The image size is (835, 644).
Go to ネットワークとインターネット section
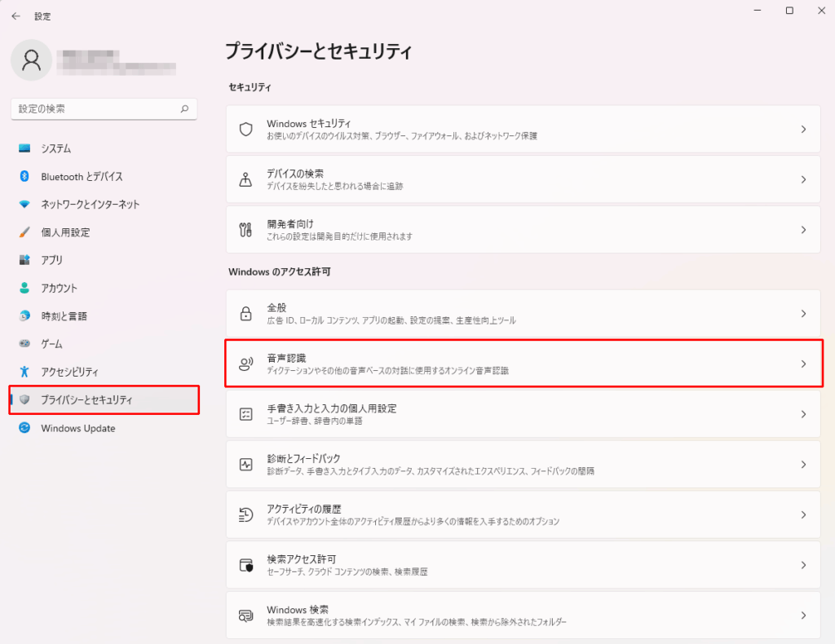pyautogui.click(x=104, y=205)
